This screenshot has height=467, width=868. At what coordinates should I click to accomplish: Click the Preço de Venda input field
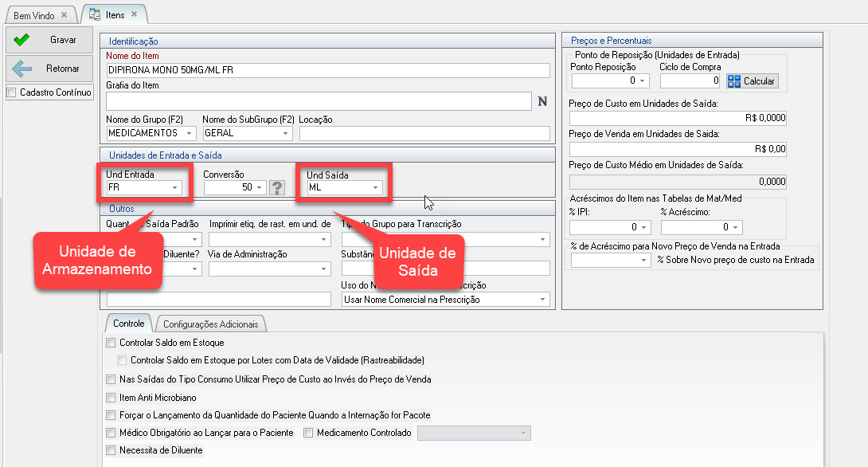pyautogui.click(x=678, y=149)
